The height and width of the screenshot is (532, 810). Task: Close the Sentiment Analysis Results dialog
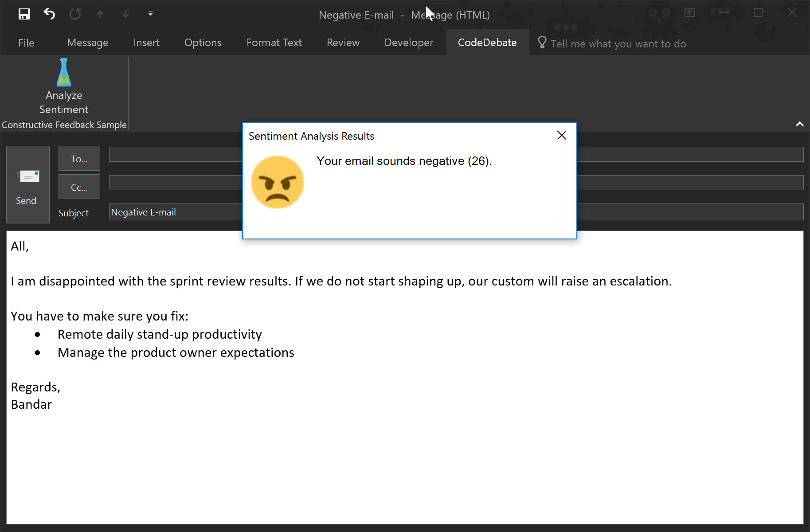pyautogui.click(x=561, y=136)
